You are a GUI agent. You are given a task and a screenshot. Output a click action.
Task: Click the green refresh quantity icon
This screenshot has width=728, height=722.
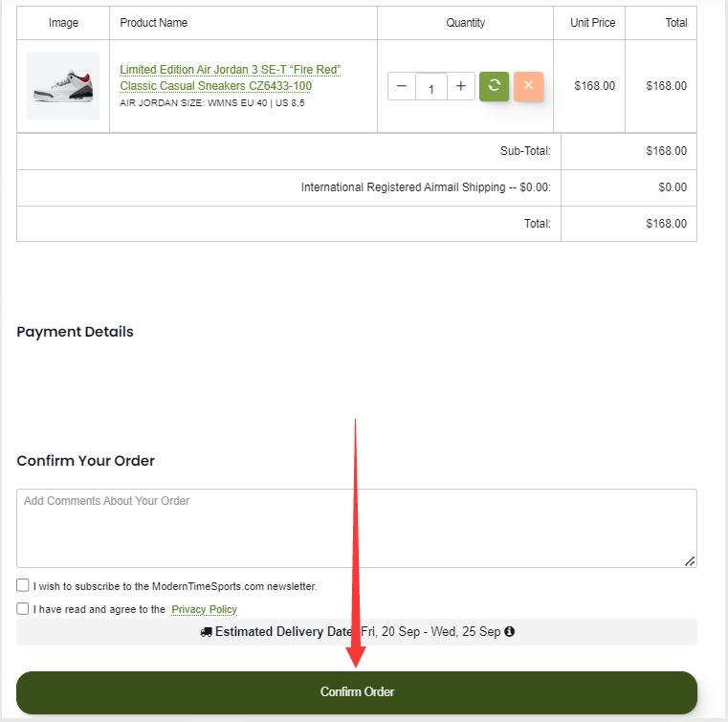(x=494, y=86)
